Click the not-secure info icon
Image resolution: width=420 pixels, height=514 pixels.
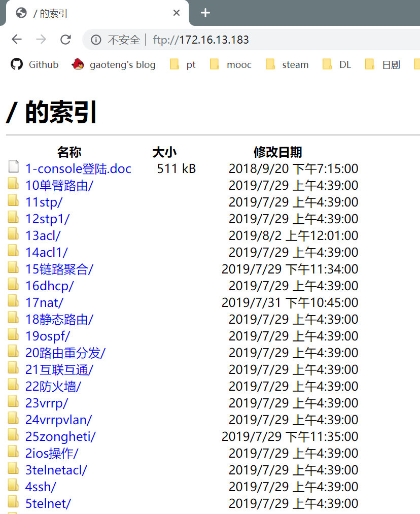(96, 40)
